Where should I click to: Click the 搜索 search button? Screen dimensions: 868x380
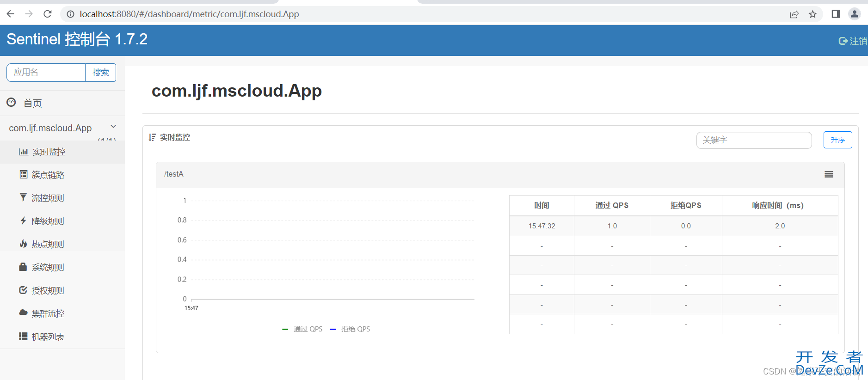[101, 73]
